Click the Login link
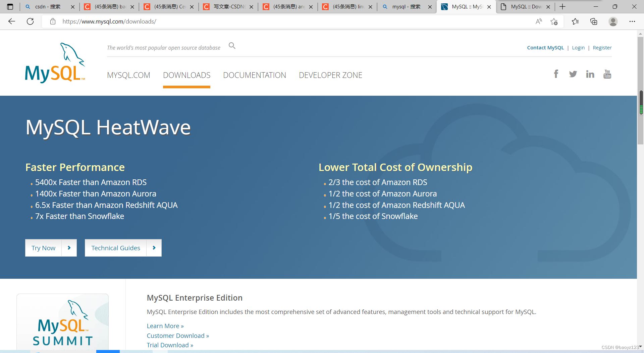 (x=578, y=48)
